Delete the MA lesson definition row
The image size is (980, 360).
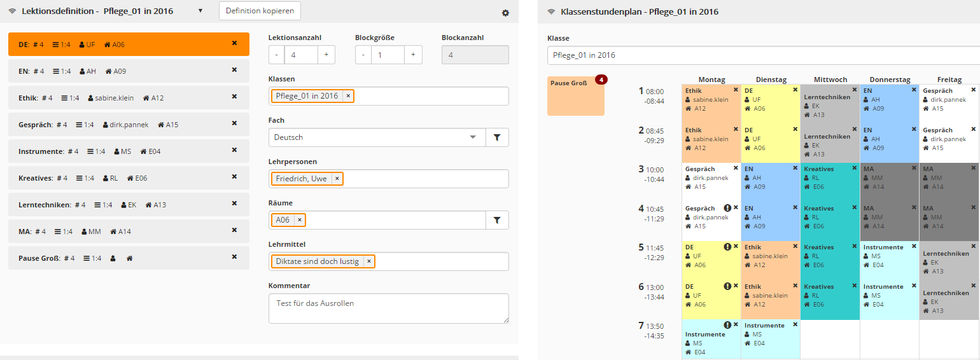point(234,230)
